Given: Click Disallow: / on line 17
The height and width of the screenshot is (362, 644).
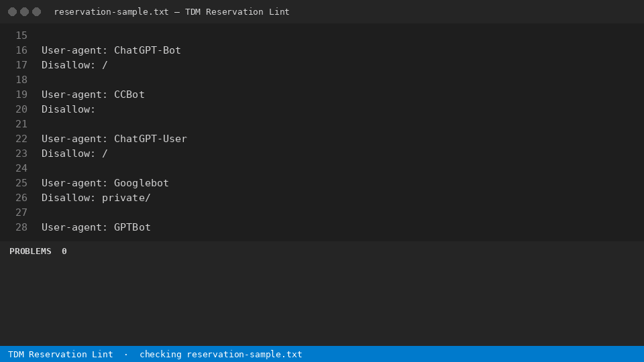Looking at the screenshot, I should pos(74,65).
